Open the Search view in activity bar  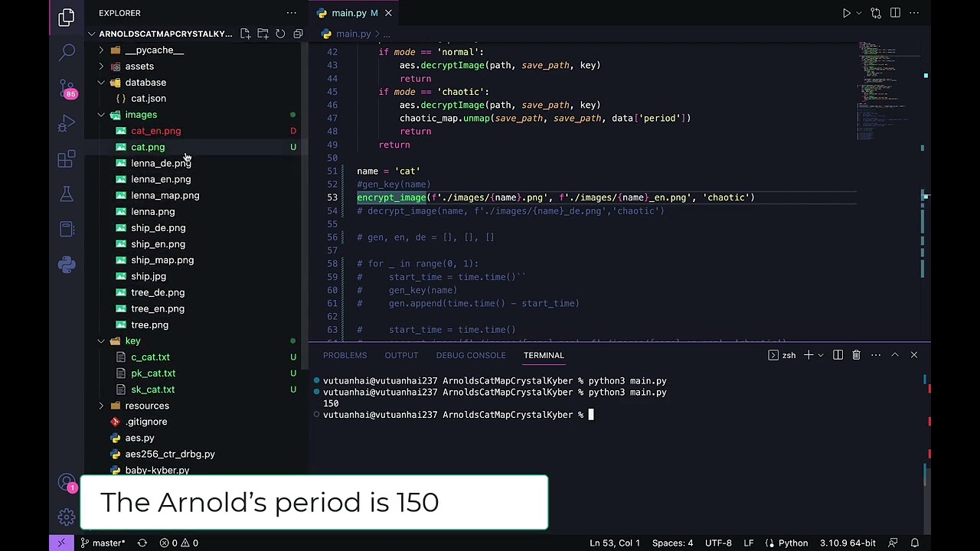[67, 52]
